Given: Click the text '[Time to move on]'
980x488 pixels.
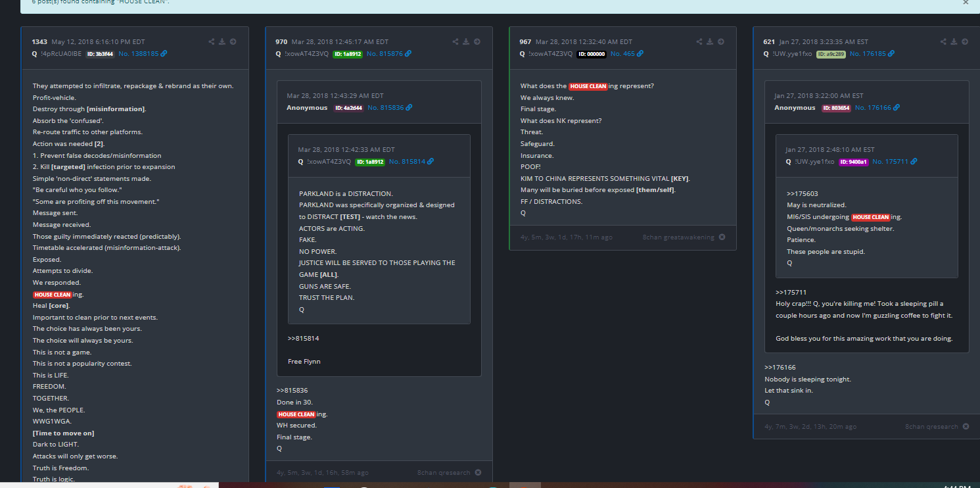Looking at the screenshot, I should [64, 433].
